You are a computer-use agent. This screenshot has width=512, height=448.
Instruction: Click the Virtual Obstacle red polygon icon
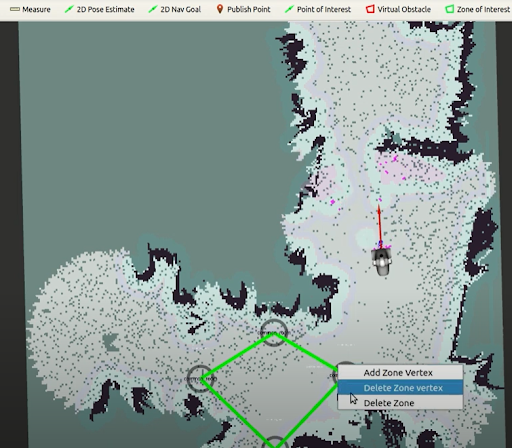click(x=370, y=9)
